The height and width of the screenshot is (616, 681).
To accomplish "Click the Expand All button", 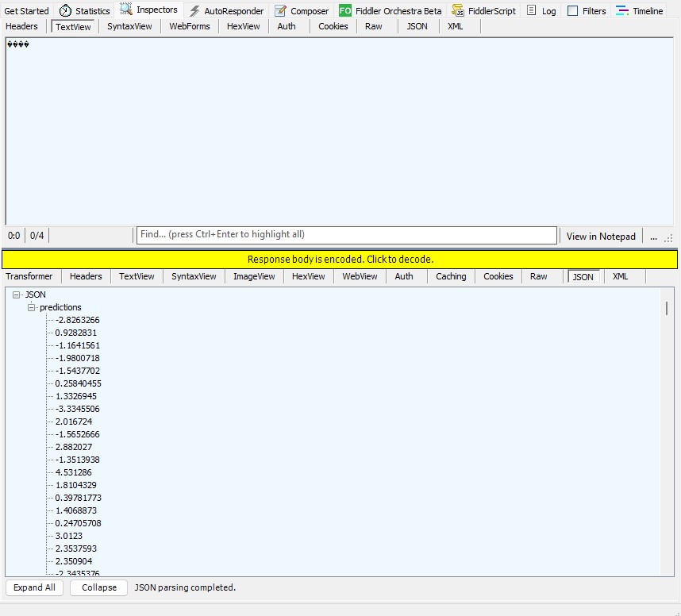I will pos(34,587).
